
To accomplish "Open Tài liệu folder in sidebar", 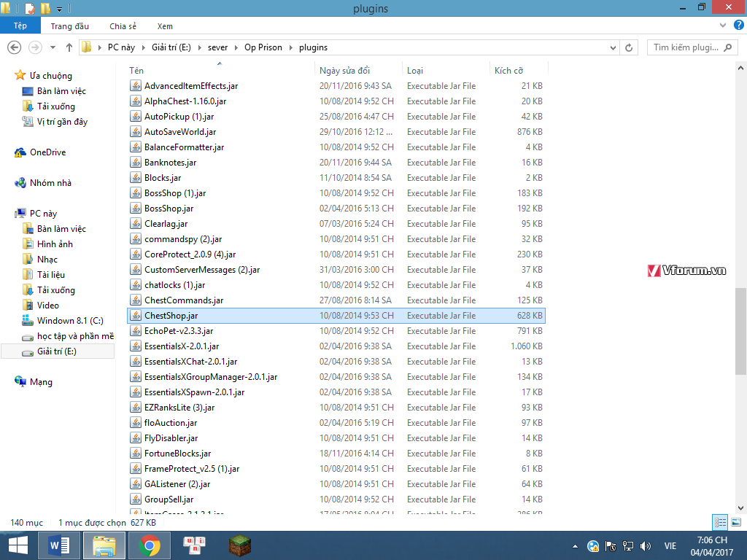I will 51,275.
